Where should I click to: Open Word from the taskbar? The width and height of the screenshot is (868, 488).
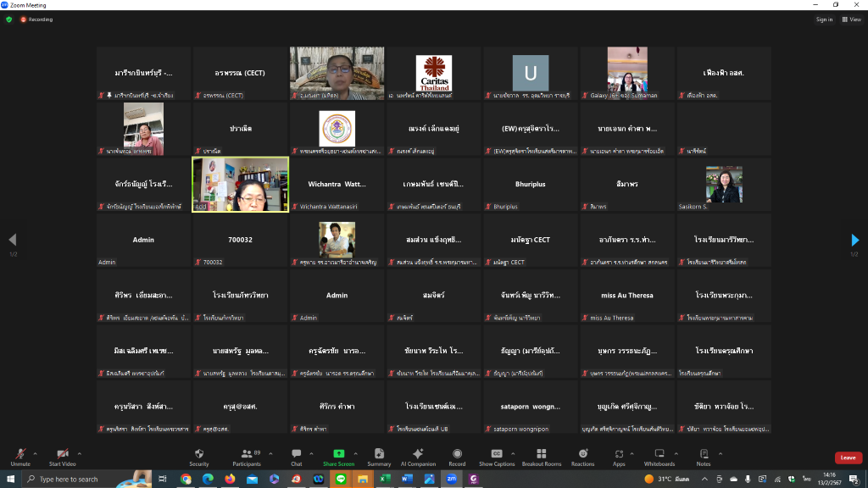(407, 480)
